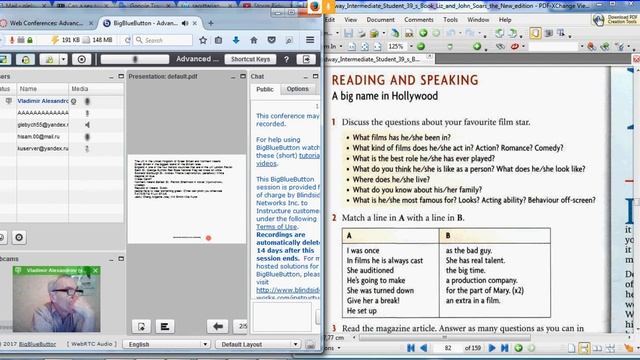This screenshot has height=360, width=640.
Task: Log out of BigBlueButton via exit icon
Action: [306, 60]
